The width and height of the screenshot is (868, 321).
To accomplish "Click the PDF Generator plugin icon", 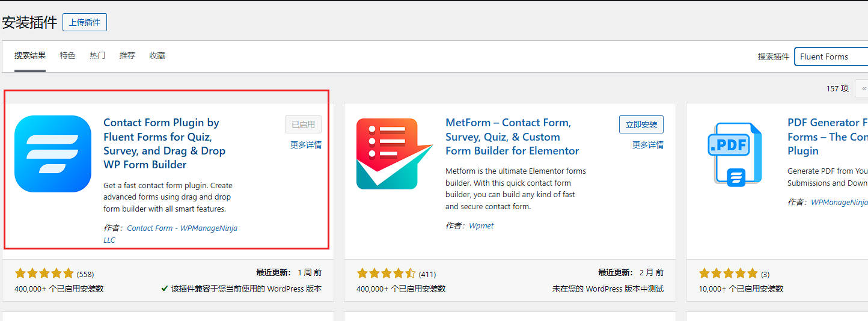I will [x=735, y=154].
